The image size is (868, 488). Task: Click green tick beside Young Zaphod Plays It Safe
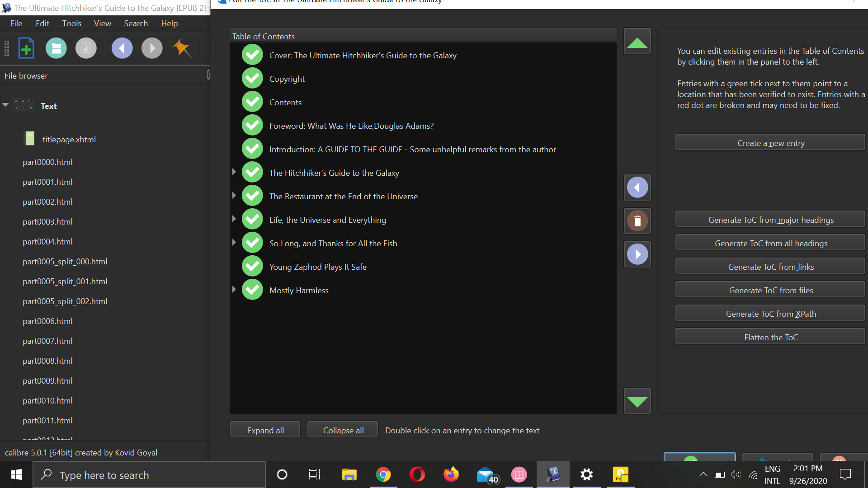point(252,267)
